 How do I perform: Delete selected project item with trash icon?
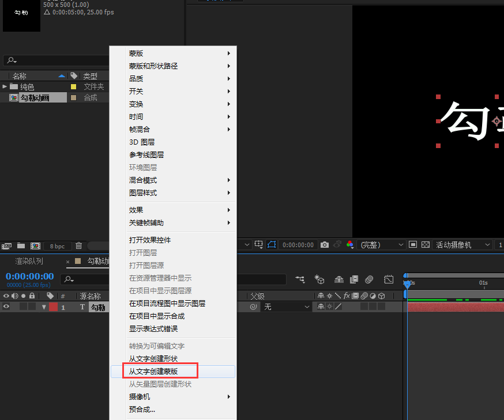tap(78, 245)
